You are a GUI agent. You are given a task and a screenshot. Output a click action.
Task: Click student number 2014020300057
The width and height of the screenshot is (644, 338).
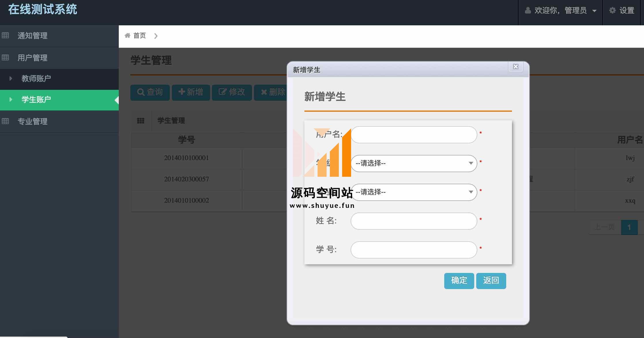coord(187,179)
